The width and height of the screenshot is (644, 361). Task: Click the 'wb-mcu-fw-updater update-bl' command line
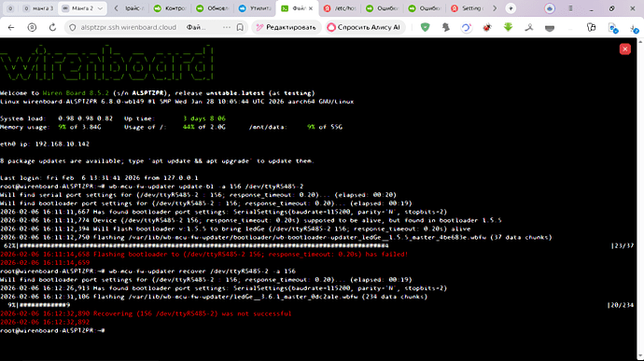coord(151,187)
